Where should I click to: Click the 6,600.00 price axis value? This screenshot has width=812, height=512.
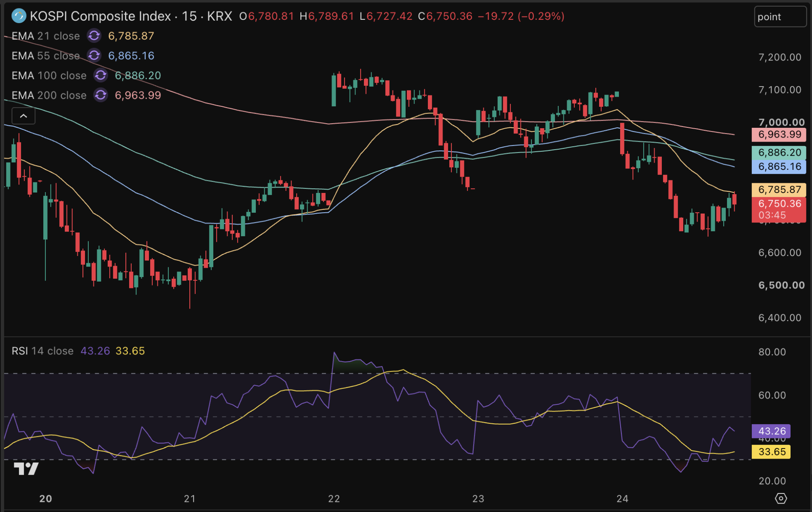point(780,252)
